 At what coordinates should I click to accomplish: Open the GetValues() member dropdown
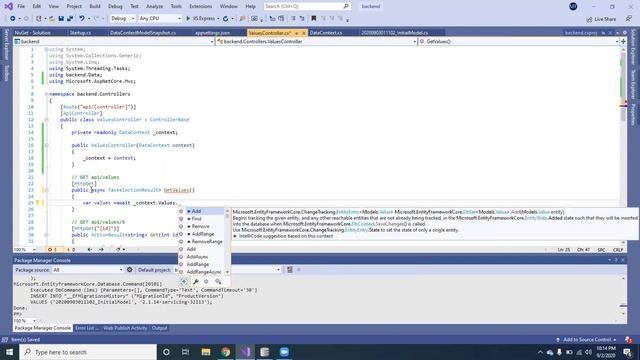[x=518, y=42]
